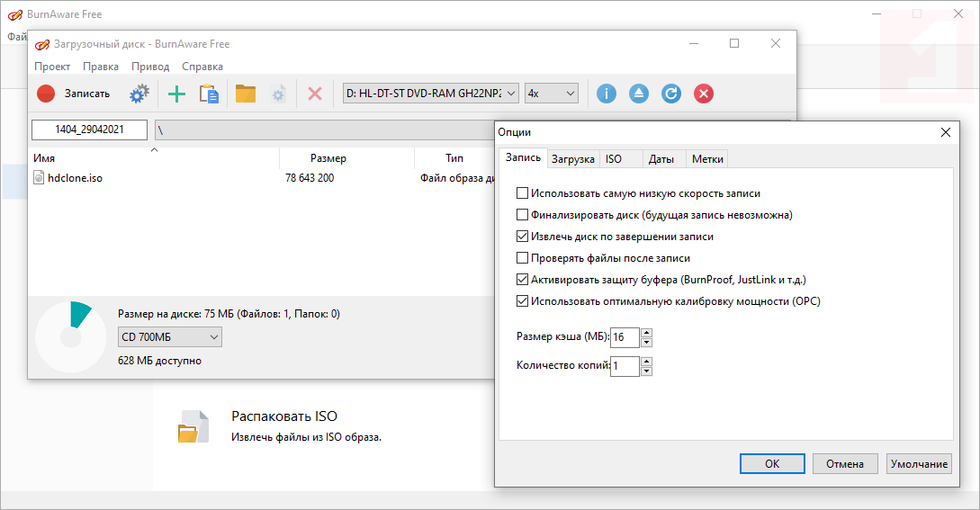Open the Проект menu

52,67
